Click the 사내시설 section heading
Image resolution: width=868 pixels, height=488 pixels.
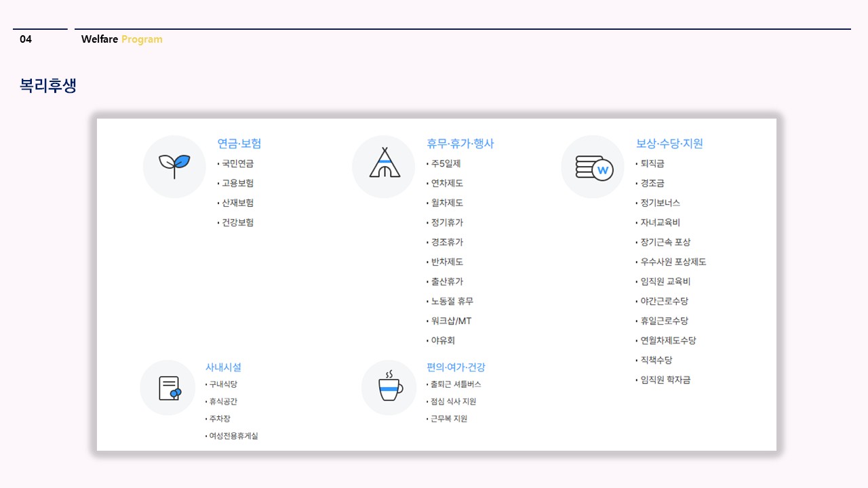(223, 367)
